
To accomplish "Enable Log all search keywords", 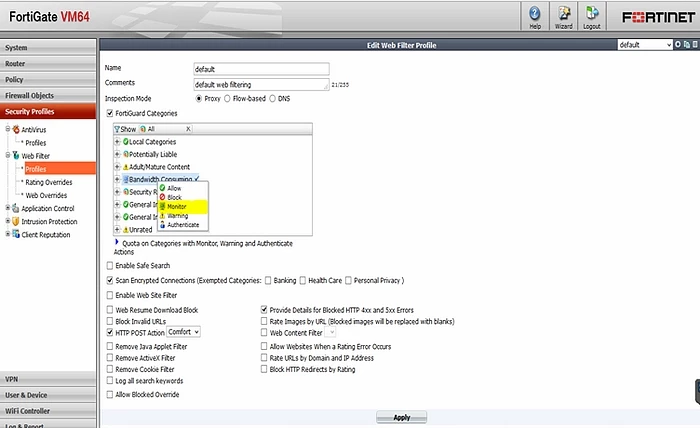I will pos(110,381).
